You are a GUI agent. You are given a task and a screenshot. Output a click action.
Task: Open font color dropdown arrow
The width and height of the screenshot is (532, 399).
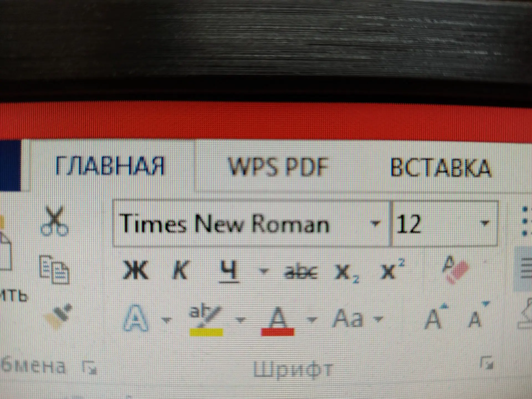click(312, 319)
